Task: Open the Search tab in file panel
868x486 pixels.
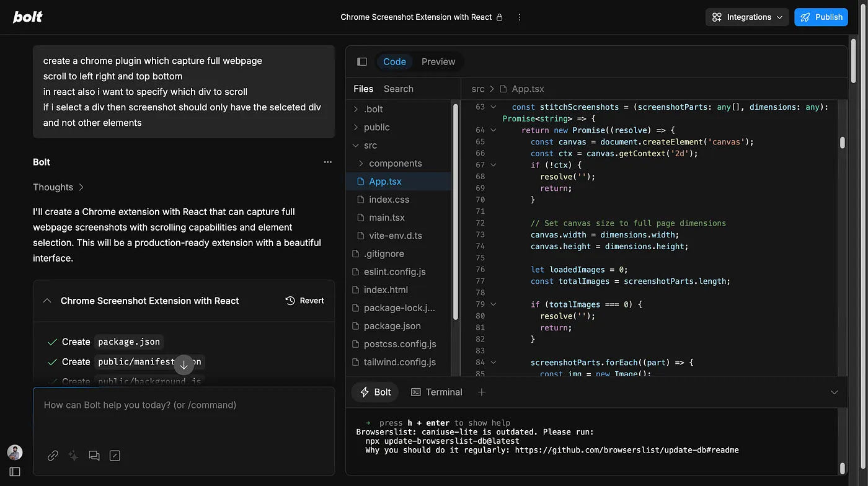Action: pyautogui.click(x=398, y=89)
